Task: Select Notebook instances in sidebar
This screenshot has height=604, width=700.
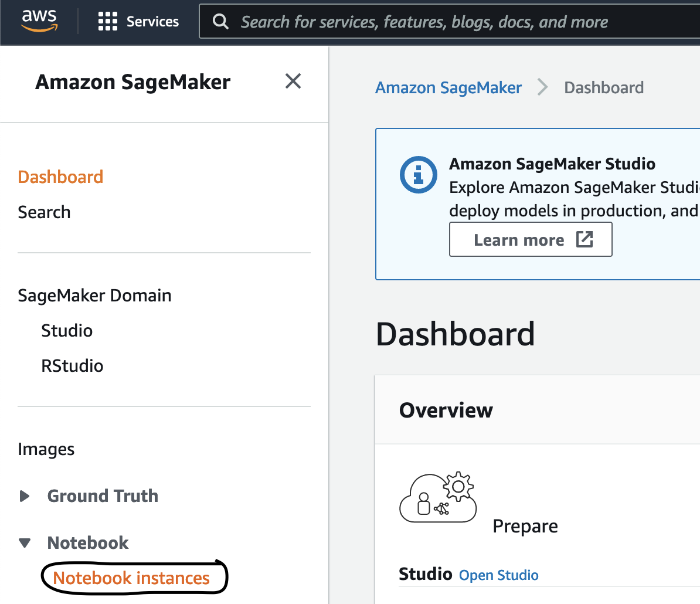Action: pos(131,578)
